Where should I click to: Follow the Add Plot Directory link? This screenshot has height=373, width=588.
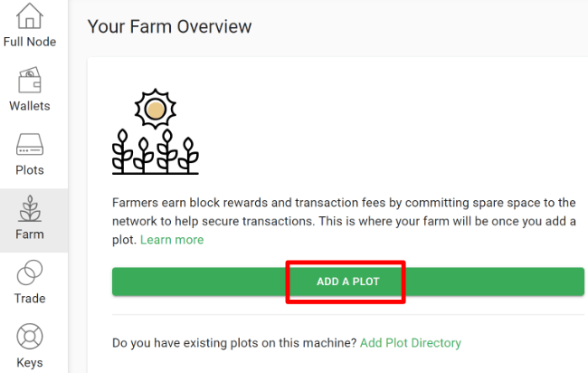pos(411,343)
